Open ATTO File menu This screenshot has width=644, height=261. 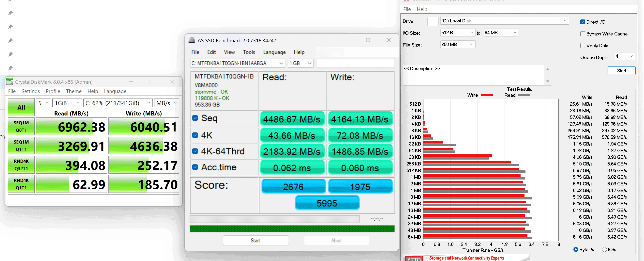tap(407, 9)
